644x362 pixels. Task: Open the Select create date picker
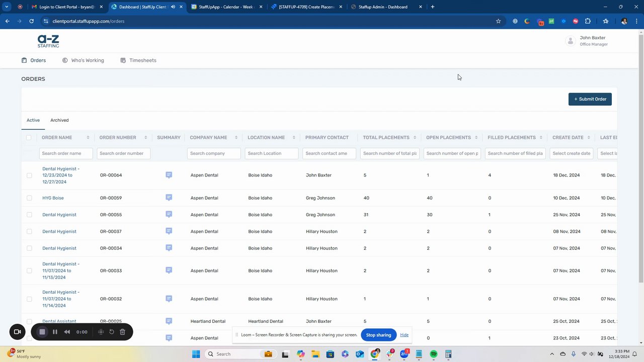pos(571,153)
